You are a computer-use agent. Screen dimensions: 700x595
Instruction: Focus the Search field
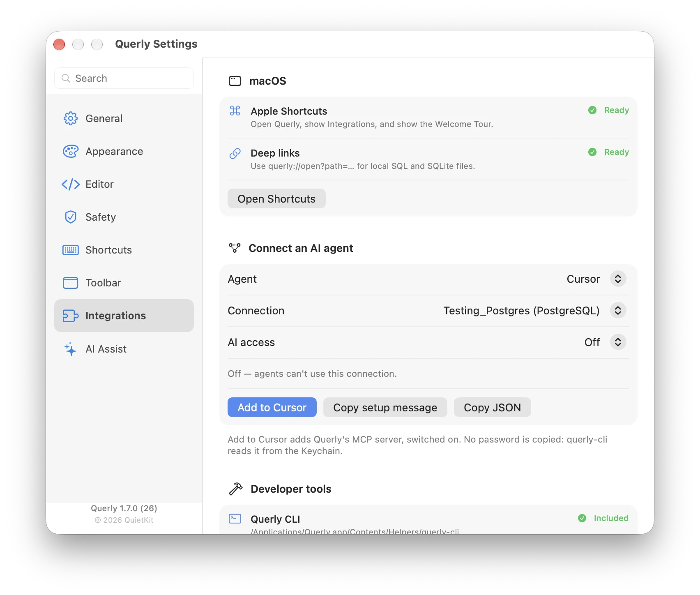click(124, 78)
